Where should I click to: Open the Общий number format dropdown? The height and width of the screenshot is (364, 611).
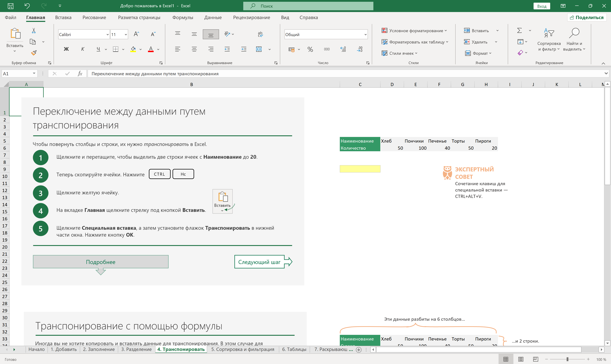tap(365, 35)
